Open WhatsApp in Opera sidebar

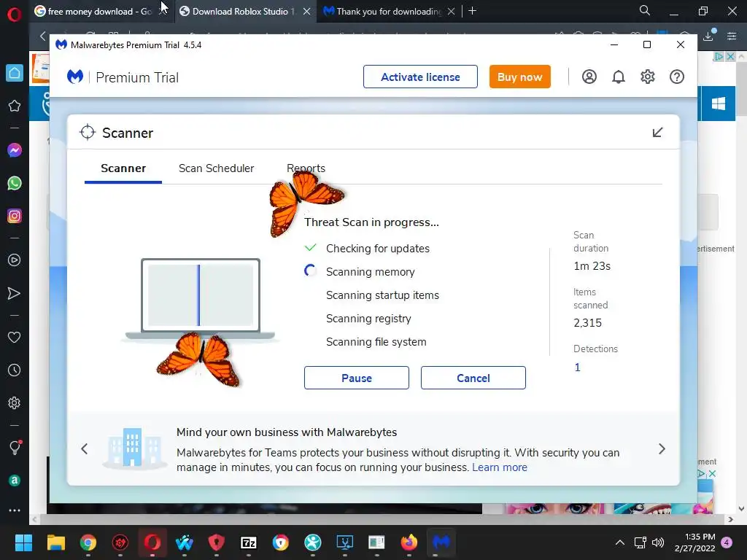[x=15, y=183]
